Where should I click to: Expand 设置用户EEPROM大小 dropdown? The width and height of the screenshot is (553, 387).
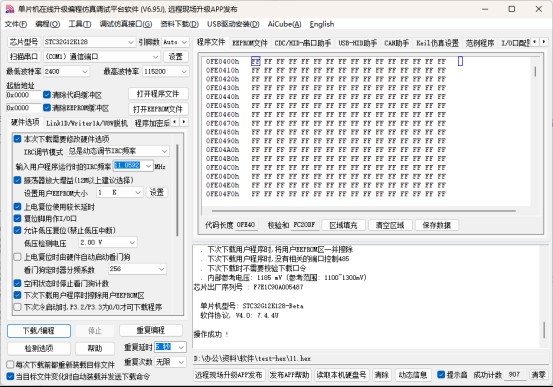tap(138, 193)
